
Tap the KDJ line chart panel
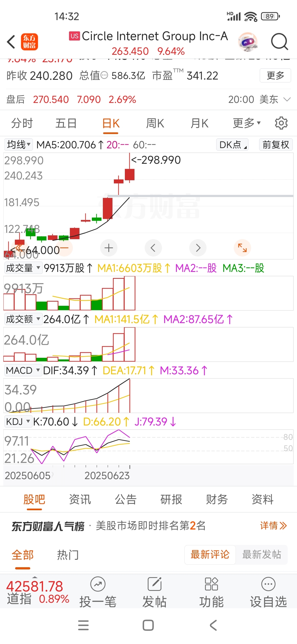(x=148, y=447)
